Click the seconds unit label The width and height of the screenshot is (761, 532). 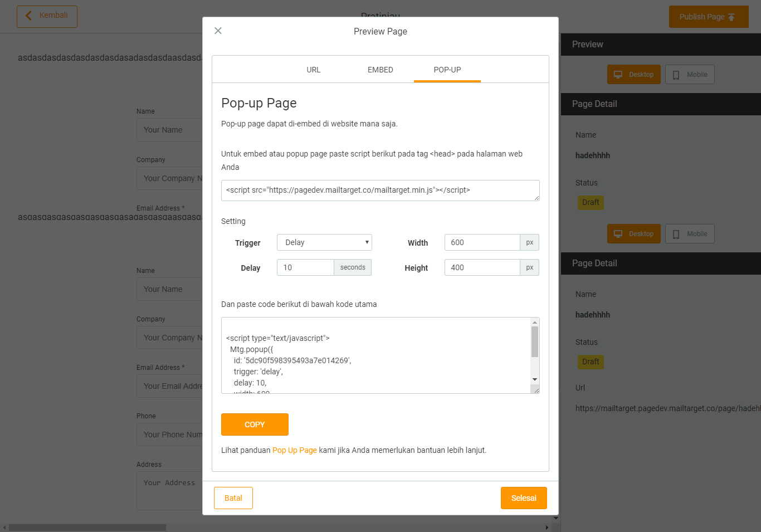[353, 267]
